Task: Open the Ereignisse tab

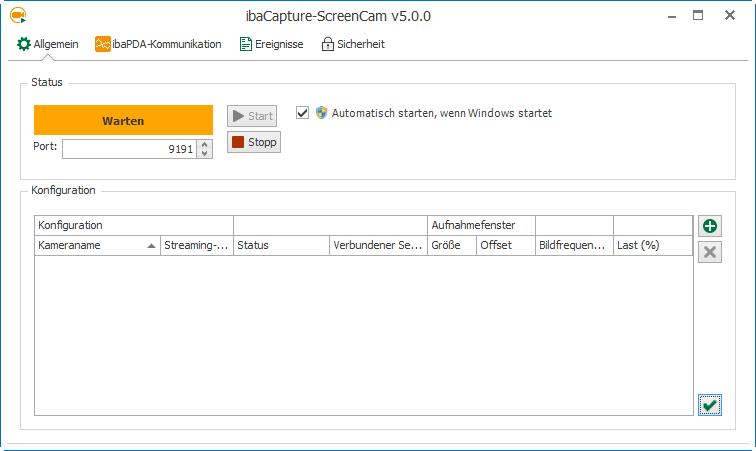Action: click(271, 44)
